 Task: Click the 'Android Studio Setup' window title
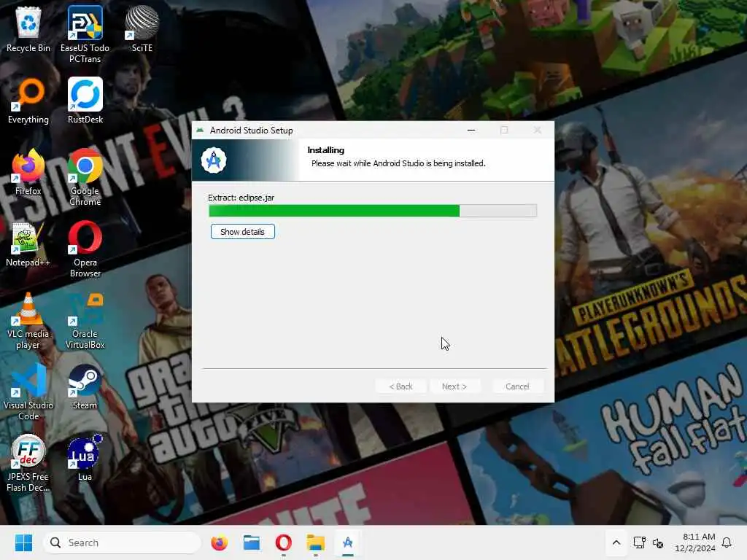point(251,131)
